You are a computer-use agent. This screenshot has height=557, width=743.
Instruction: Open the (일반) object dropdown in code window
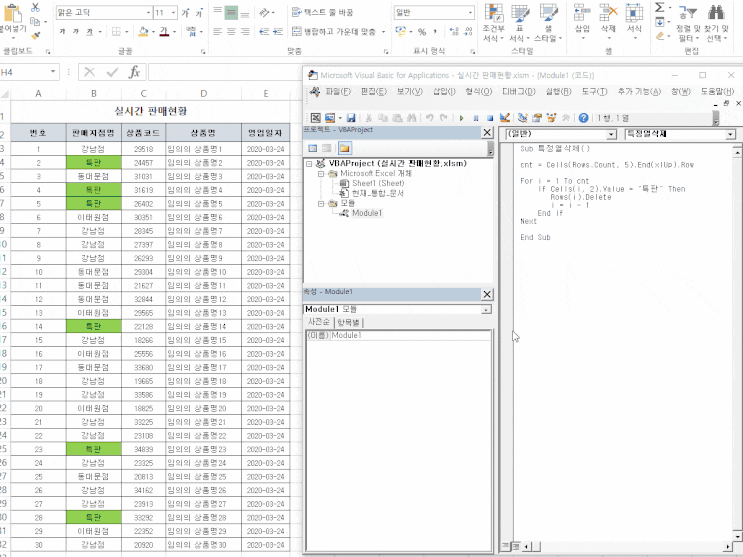point(611,135)
